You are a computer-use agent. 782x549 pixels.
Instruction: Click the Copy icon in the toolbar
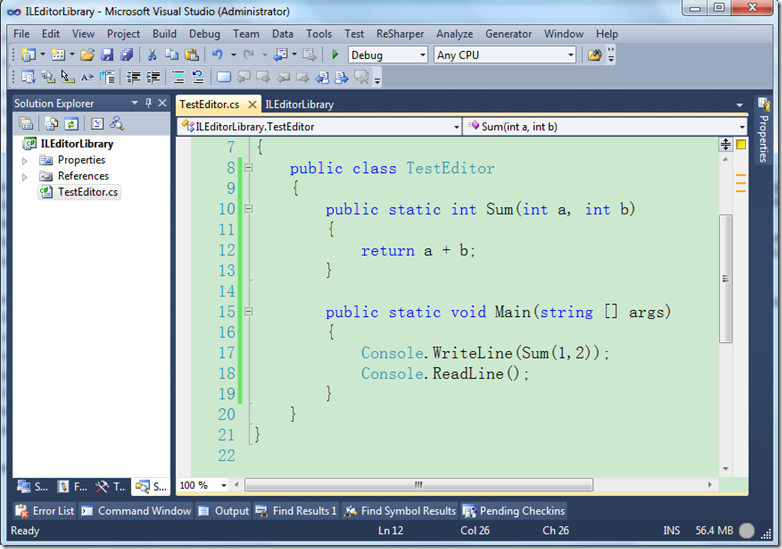[172, 55]
